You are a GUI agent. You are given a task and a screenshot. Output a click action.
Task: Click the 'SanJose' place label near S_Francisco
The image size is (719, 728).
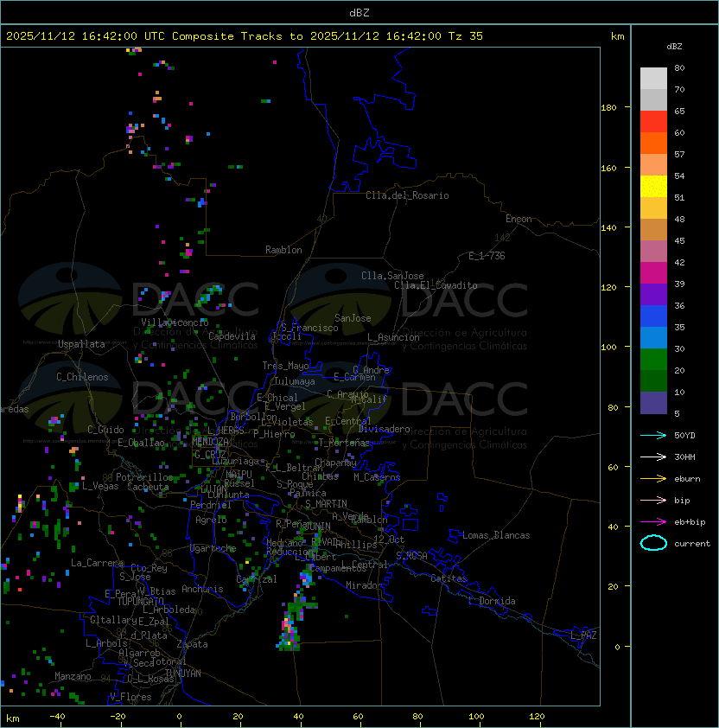point(353,318)
